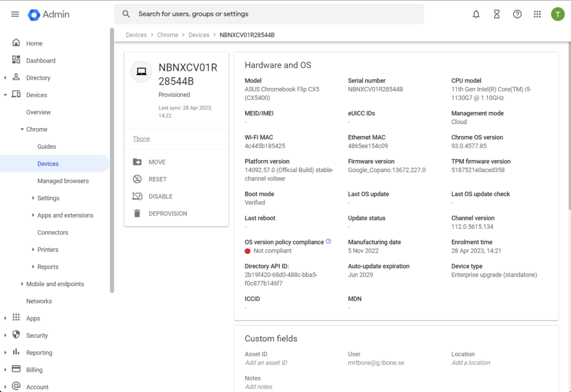The image size is (571, 392).
Task: Select Managed browsers in sidebar
Action: point(63,181)
